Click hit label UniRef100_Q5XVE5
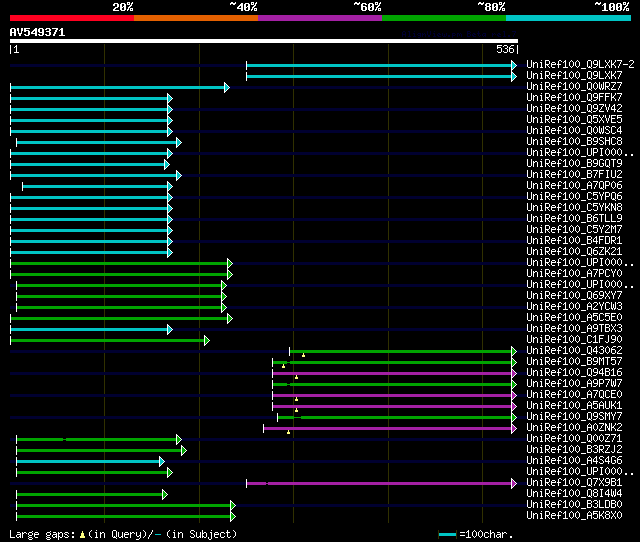This screenshot has width=640, height=542. pyautogui.click(x=574, y=120)
